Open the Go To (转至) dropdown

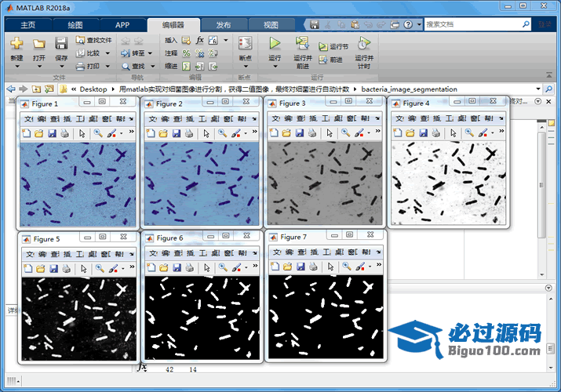click(x=137, y=53)
